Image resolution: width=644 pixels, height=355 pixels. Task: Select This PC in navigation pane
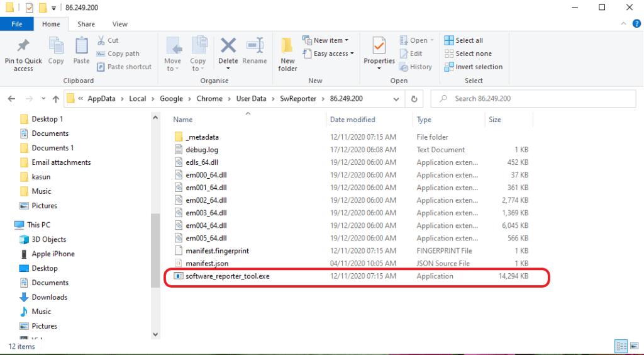(38, 225)
